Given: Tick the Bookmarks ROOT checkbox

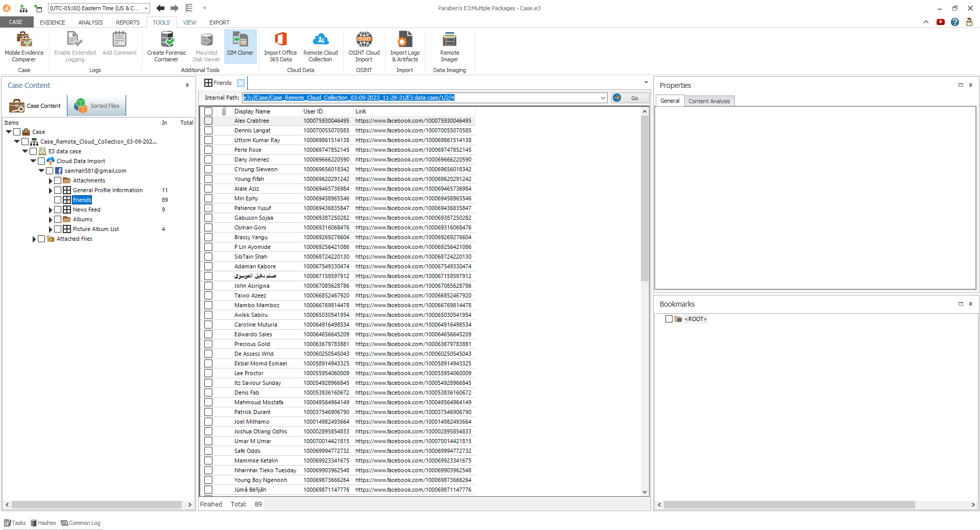Looking at the screenshot, I should 669,319.
